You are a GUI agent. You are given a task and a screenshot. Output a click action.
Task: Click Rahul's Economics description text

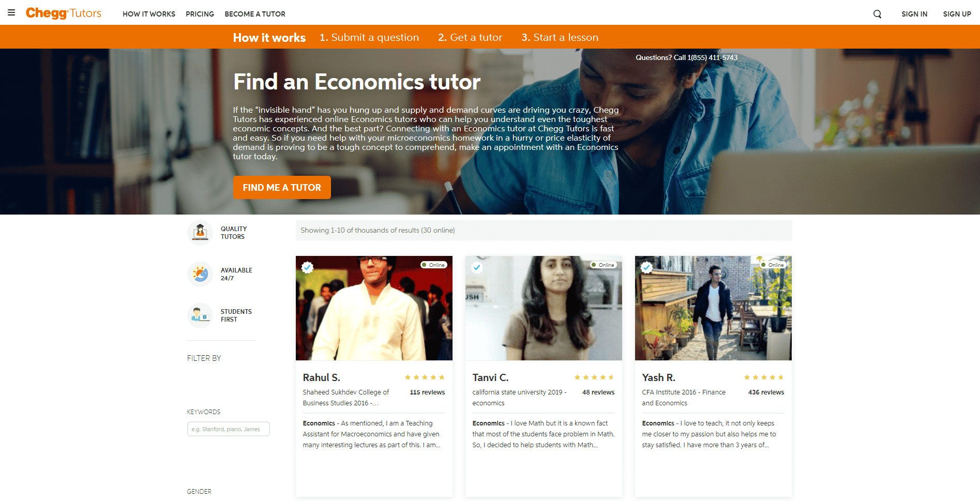371,434
